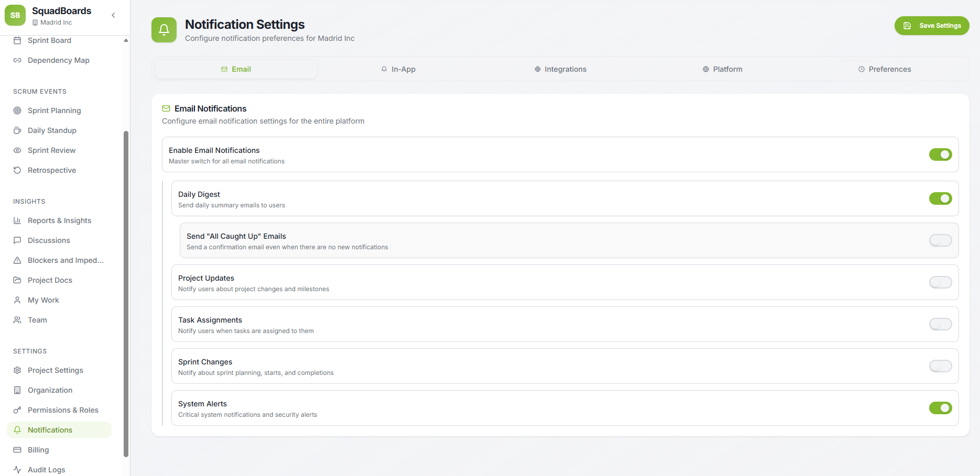Image resolution: width=980 pixels, height=476 pixels.
Task: Disable the System Alerts toggle
Action: (x=940, y=408)
